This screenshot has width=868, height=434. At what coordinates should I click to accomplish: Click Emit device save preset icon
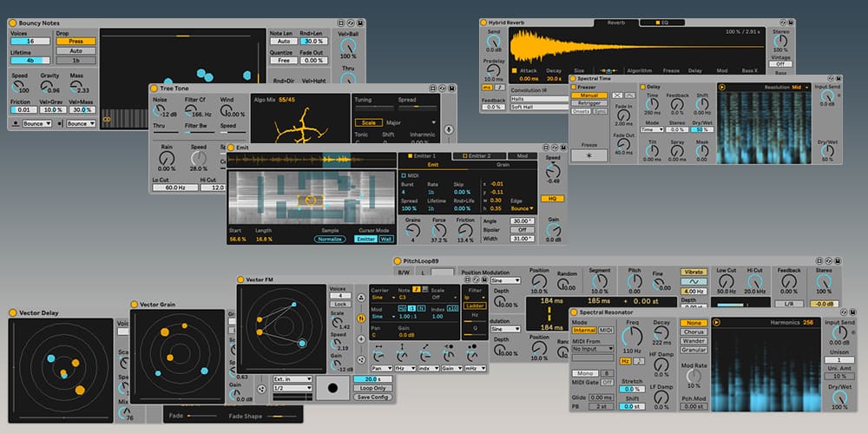(x=562, y=148)
